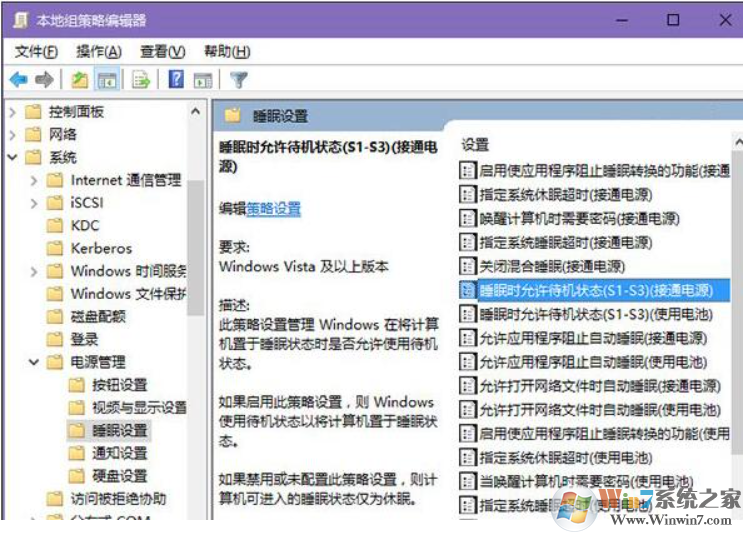Click the KDC folder icon

tap(55, 225)
